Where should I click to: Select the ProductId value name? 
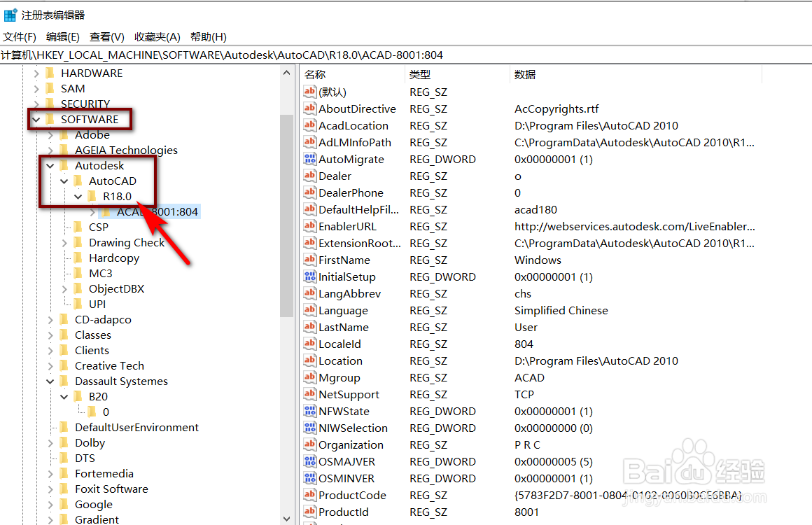tap(343, 512)
